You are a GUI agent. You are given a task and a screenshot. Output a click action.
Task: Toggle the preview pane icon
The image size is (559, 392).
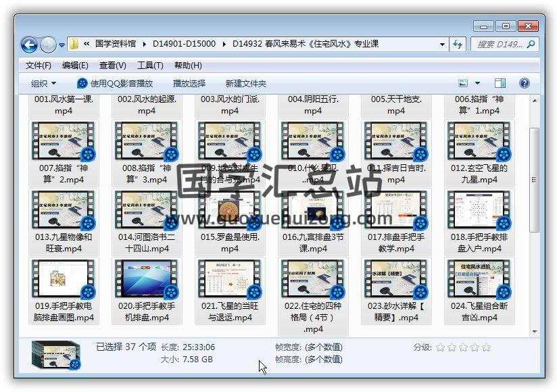[500, 83]
